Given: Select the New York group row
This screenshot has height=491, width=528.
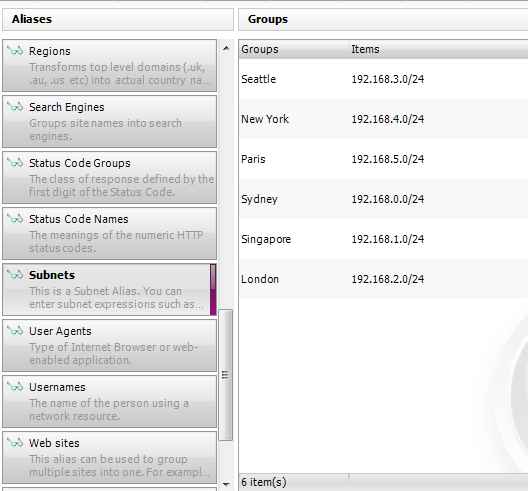Looking at the screenshot, I should 384,119.
